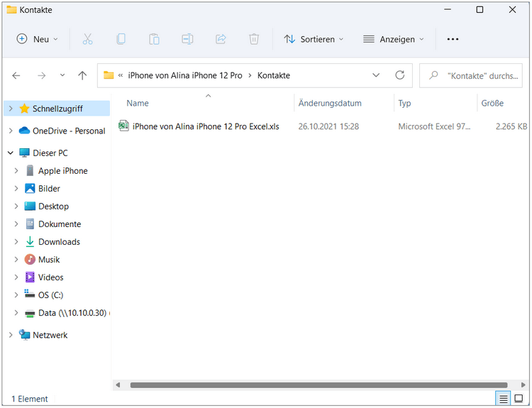Screen dimensions: 532x408
Task: Expand Downloads tree node
Action: point(16,242)
